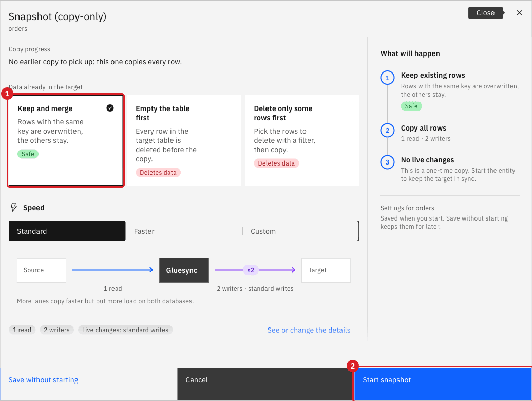Click step 1 circle in What will happen

(x=387, y=78)
